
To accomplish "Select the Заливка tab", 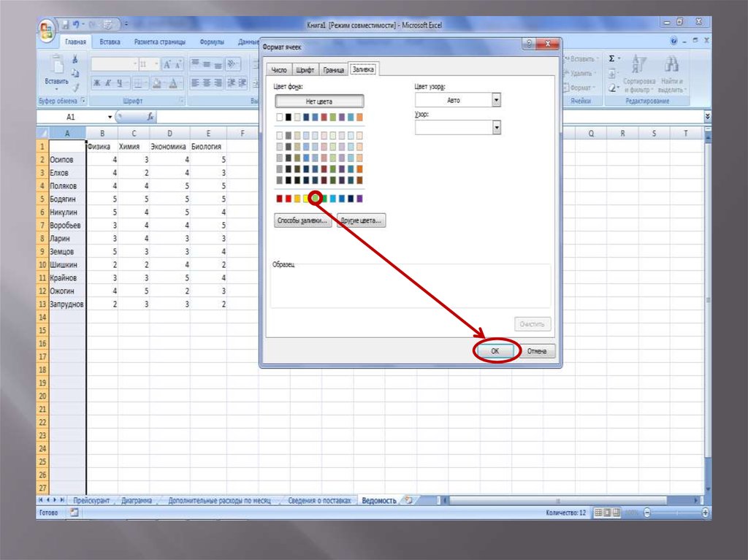I will pos(363,69).
